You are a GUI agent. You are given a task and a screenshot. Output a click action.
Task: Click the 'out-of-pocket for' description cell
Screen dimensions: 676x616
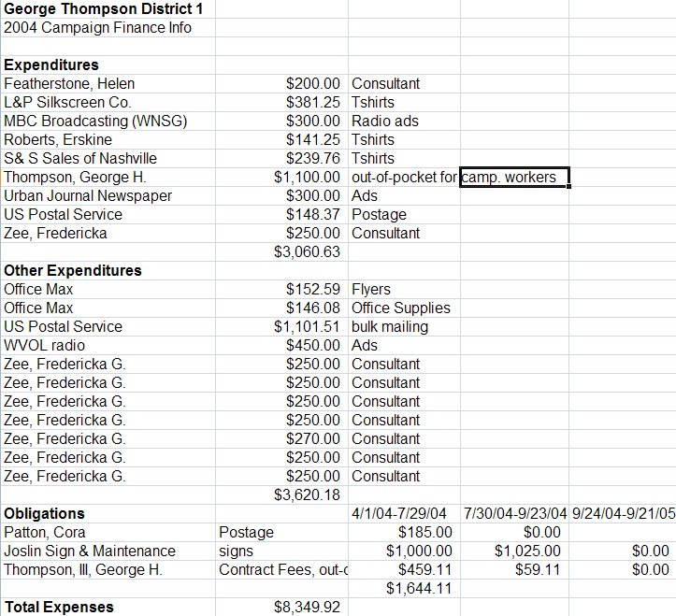(x=405, y=177)
